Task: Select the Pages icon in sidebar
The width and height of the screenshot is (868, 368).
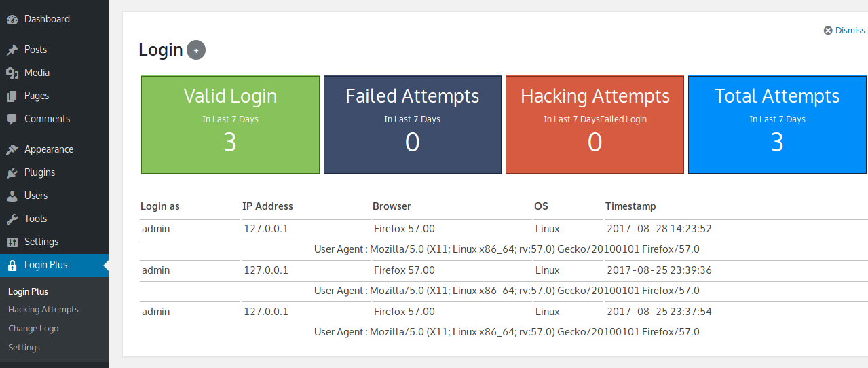Action: 12,96
